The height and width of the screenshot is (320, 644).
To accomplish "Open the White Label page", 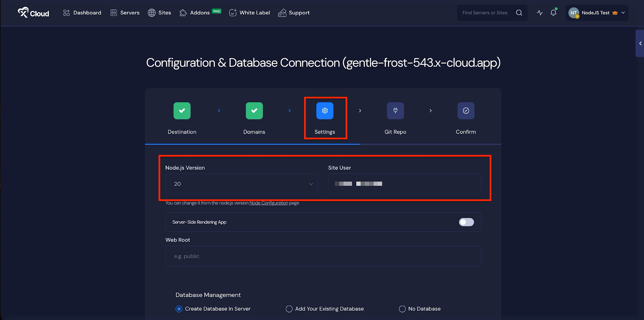I will click(x=250, y=13).
